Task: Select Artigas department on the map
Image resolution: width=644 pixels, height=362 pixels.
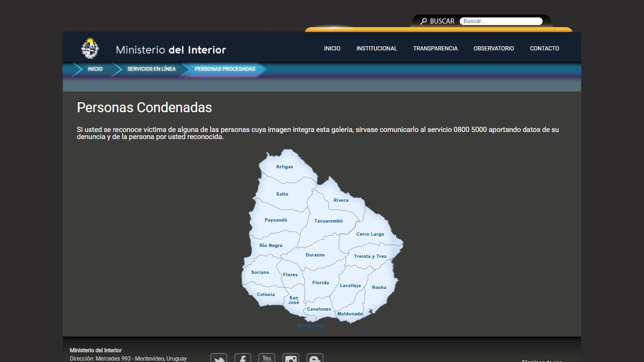Action: click(285, 167)
